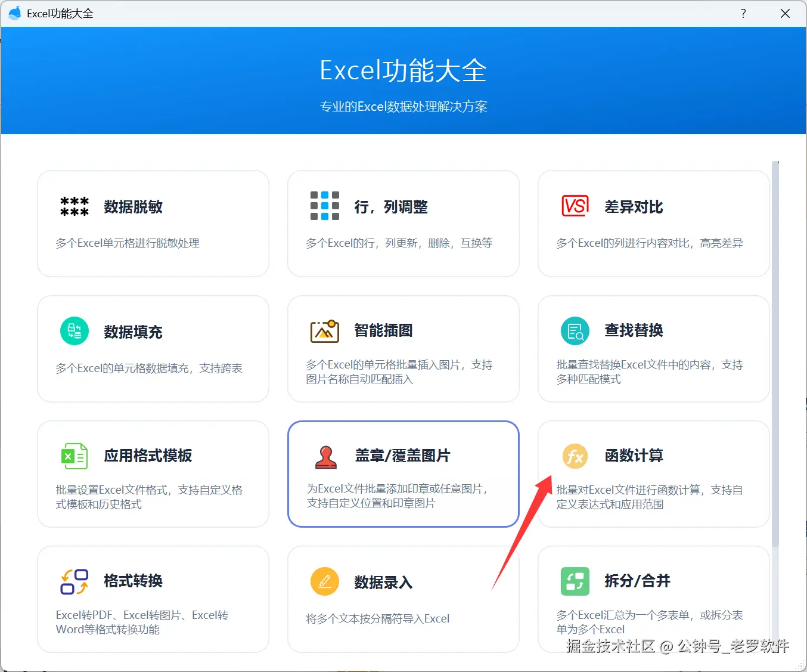The height and width of the screenshot is (672, 807).
Task: Choose the 数据填充 feature title
Action: [134, 332]
